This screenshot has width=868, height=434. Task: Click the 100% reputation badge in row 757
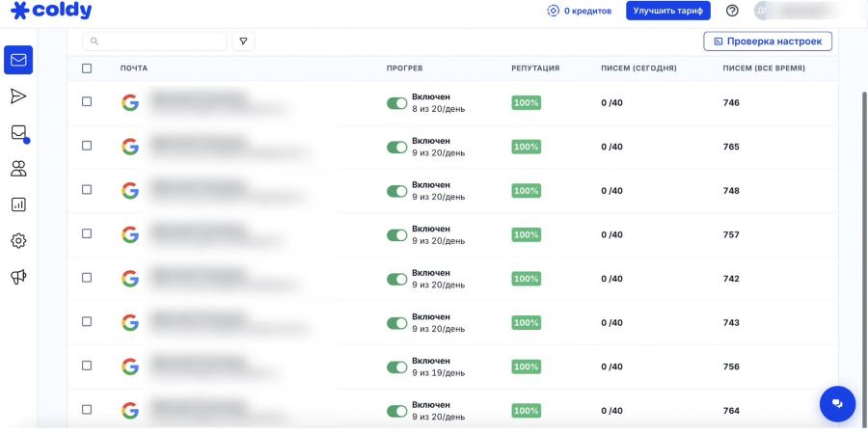(526, 234)
